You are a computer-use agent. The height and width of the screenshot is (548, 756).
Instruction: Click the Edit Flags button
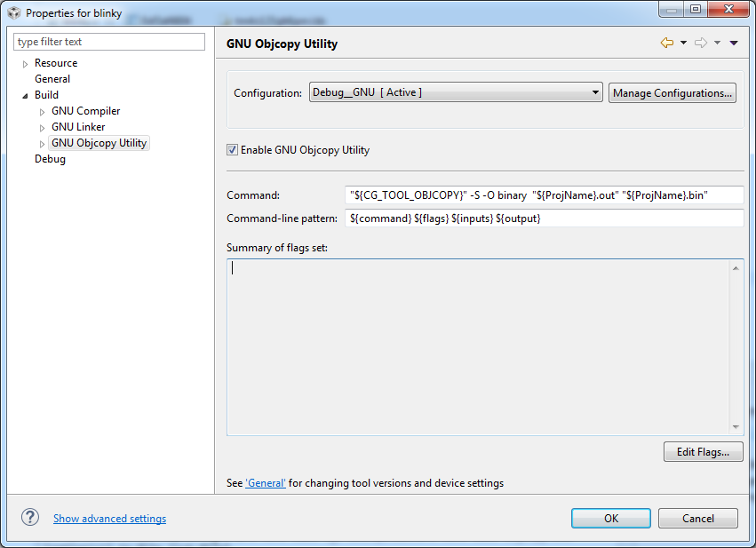(x=703, y=451)
